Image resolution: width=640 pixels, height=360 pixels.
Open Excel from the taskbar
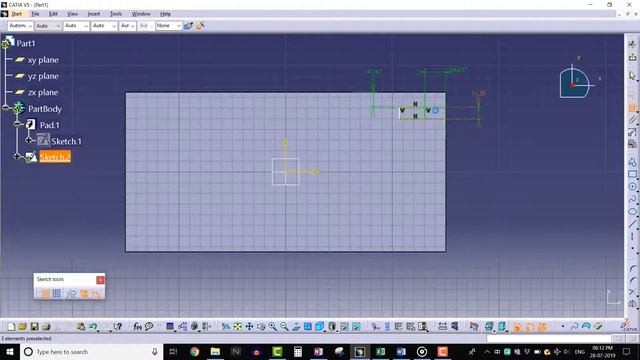click(x=380, y=351)
